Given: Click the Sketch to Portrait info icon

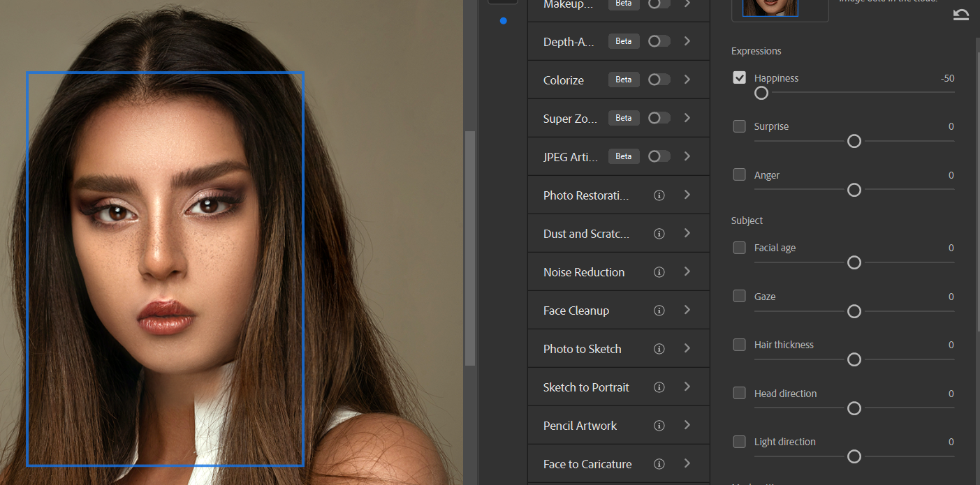Looking at the screenshot, I should tap(659, 387).
